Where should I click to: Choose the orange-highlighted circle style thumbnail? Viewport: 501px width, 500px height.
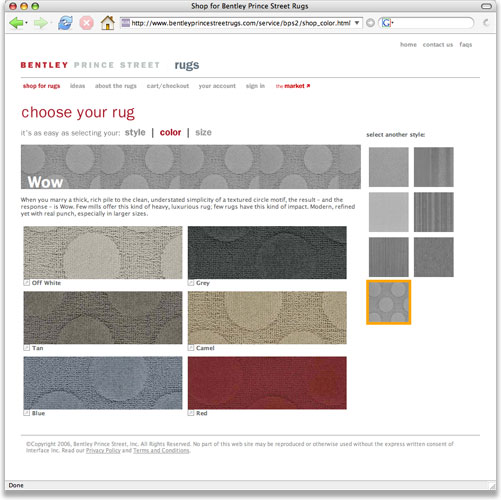pyautogui.click(x=388, y=302)
